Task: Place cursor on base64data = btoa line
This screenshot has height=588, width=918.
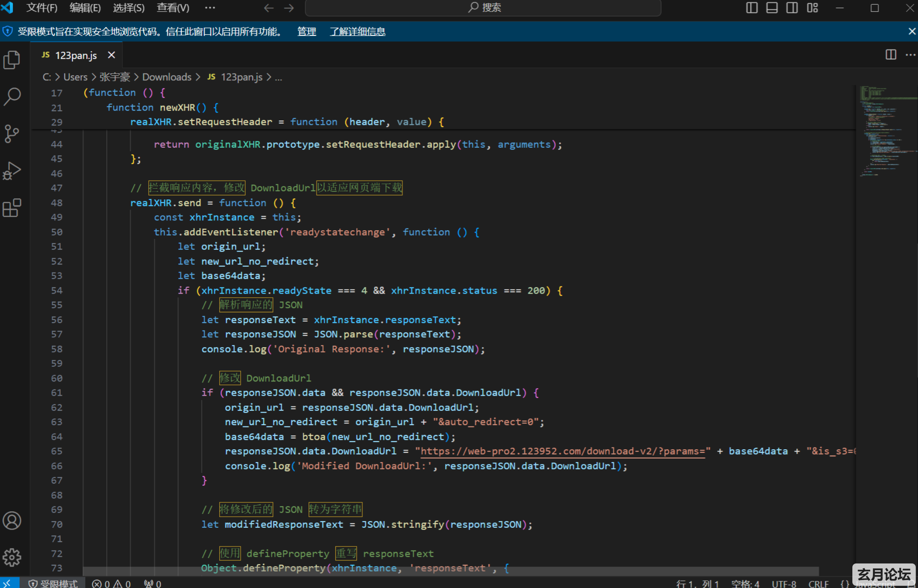Action: point(340,437)
